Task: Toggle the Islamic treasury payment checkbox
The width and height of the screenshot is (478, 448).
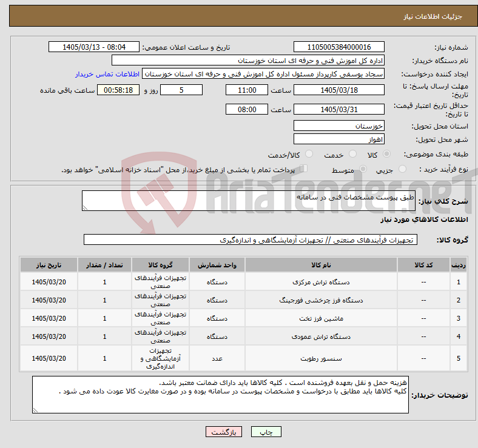Action: coord(304,169)
